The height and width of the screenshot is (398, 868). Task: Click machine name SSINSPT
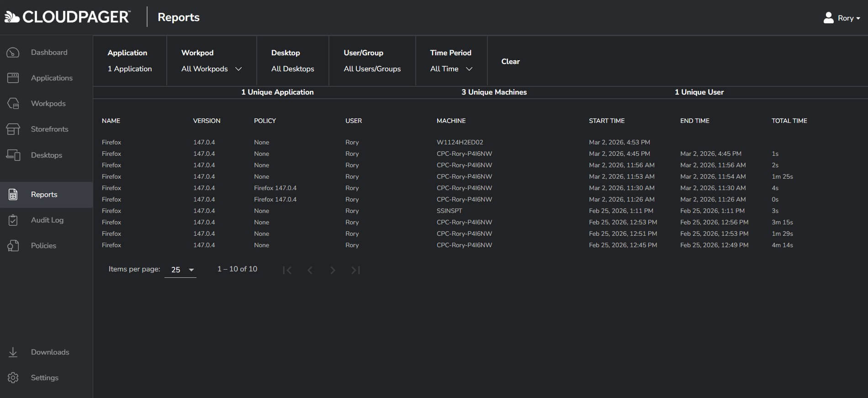pos(449,211)
